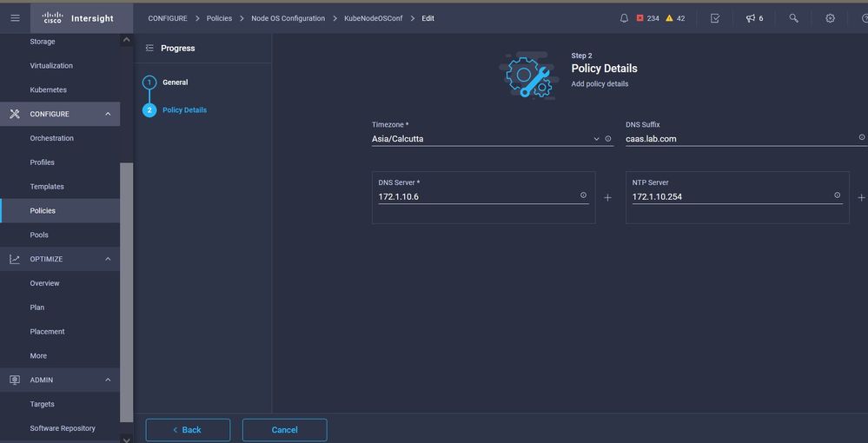Go to Node OS Configuration breadcrumb

point(288,18)
